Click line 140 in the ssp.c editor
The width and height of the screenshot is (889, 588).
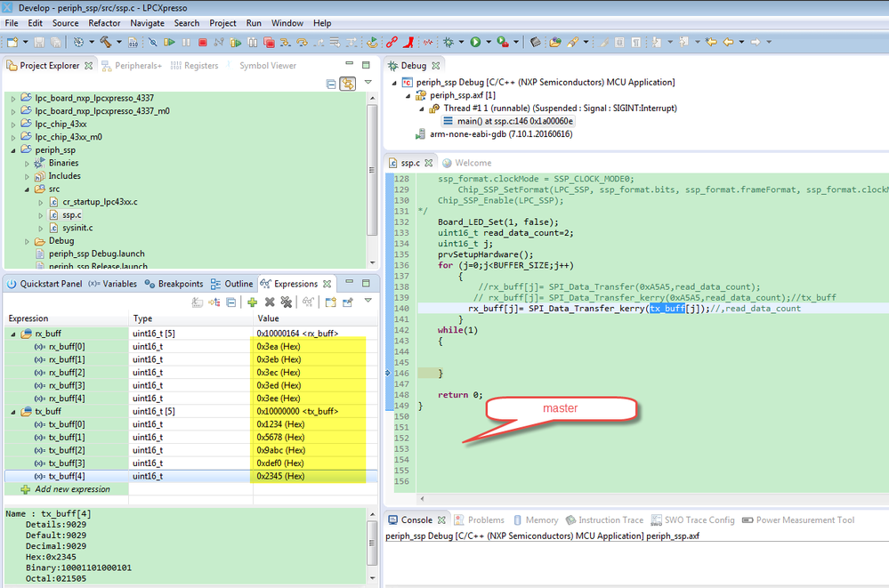pos(652,309)
